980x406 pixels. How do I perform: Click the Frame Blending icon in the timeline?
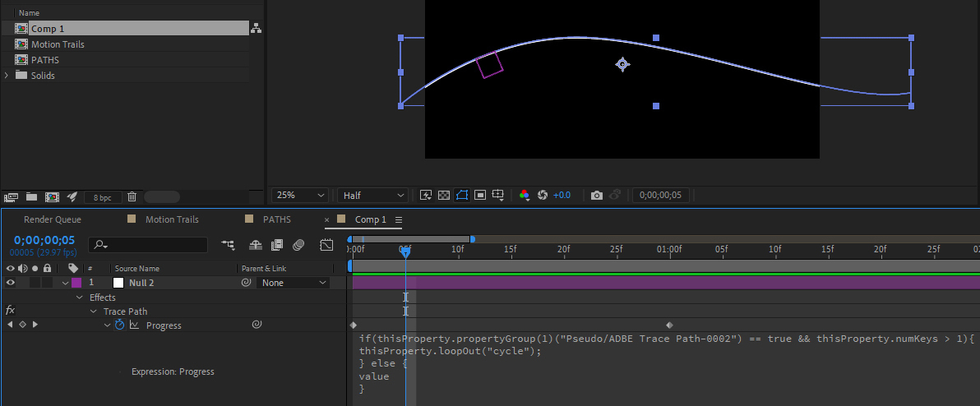(277, 245)
